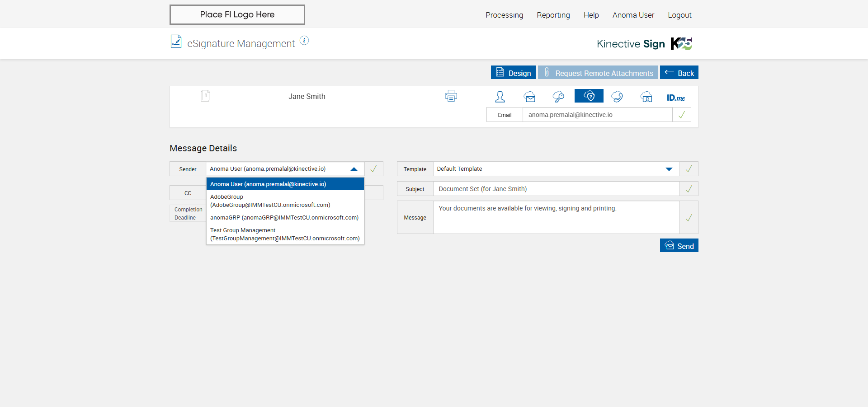Choose the cloud envelope email authentication icon
868x407 pixels.
point(530,97)
